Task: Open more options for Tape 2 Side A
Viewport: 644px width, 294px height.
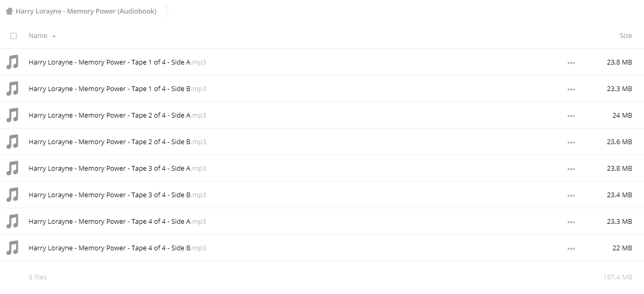Action: (x=571, y=116)
